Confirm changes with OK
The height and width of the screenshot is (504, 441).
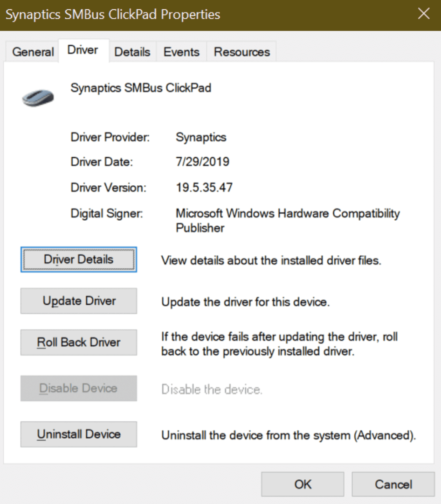pyautogui.click(x=303, y=484)
